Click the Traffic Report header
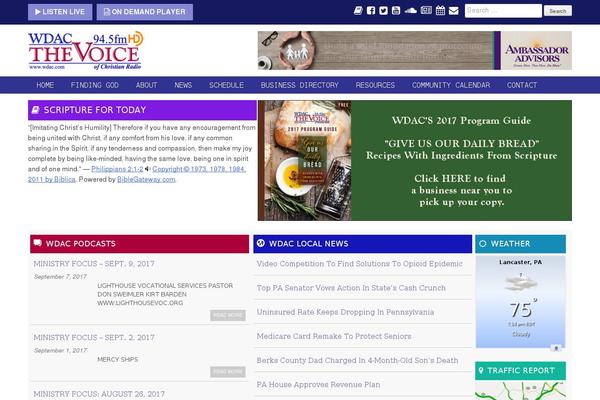Image resolution: width=600 pixels, height=400 pixels. tap(520, 371)
